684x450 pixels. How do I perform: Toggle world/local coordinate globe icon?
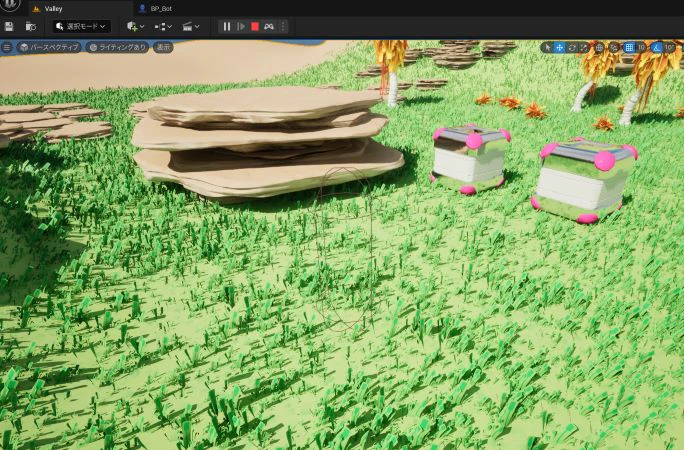(x=599, y=47)
